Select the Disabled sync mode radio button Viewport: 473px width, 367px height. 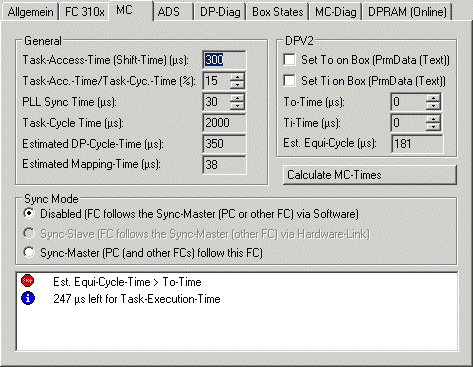click(x=29, y=213)
